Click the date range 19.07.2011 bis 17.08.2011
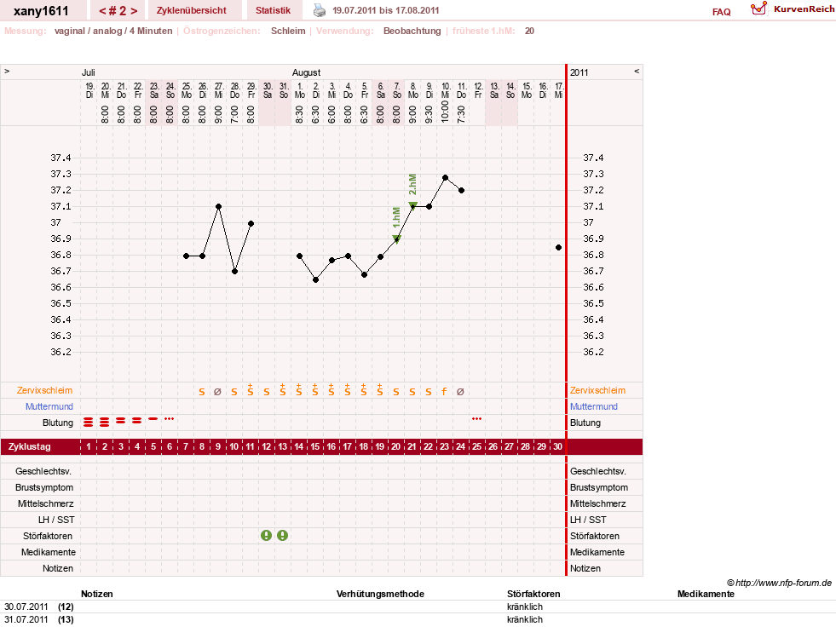The height and width of the screenshot is (644, 836). tap(385, 10)
